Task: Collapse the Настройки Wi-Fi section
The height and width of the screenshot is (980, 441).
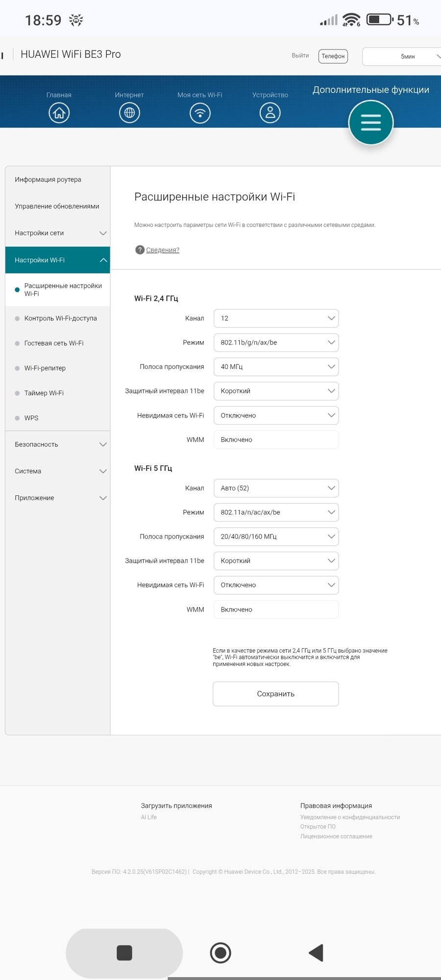Action: pyautogui.click(x=58, y=260)
